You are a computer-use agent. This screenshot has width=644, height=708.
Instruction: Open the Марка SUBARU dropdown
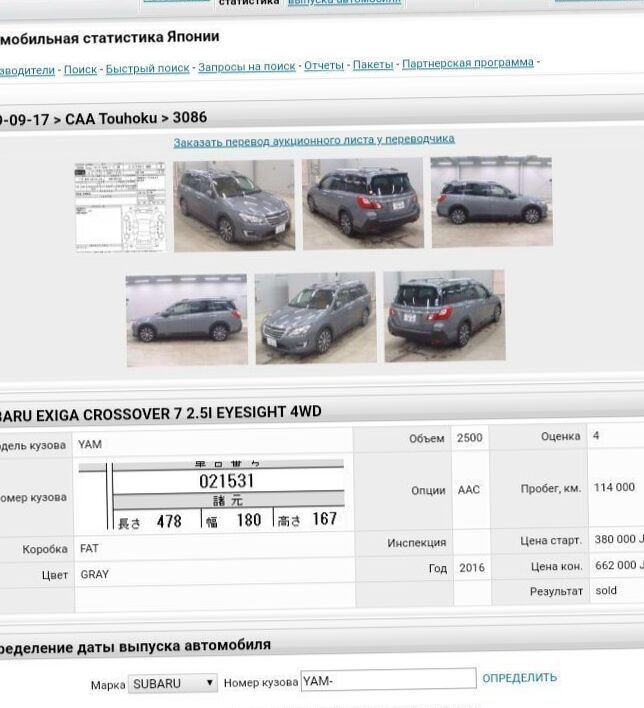point(173,683)
